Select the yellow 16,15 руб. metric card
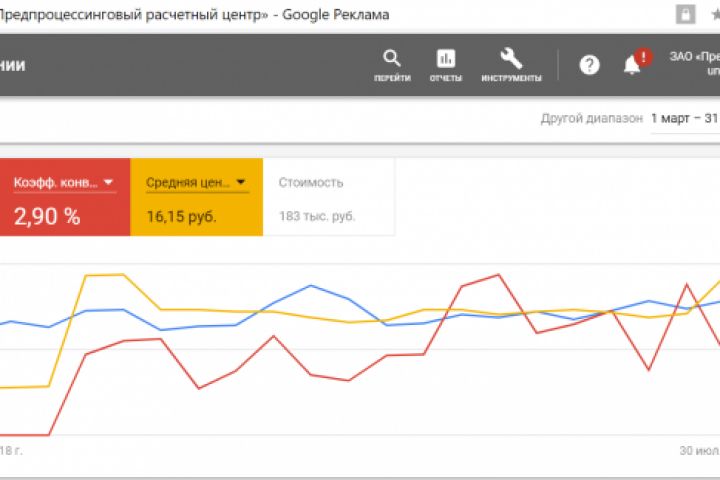This screenshot has height=480, width=720. tap(196, 197)
